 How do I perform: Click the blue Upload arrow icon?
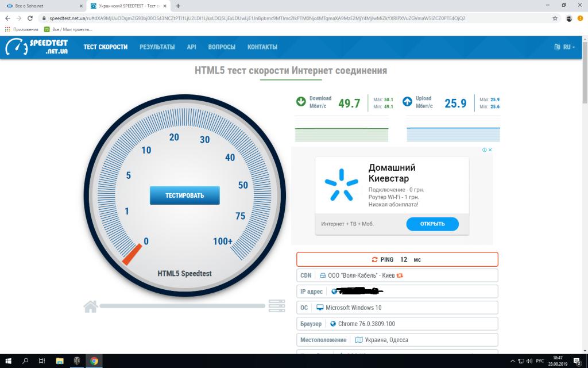(407, 102)
